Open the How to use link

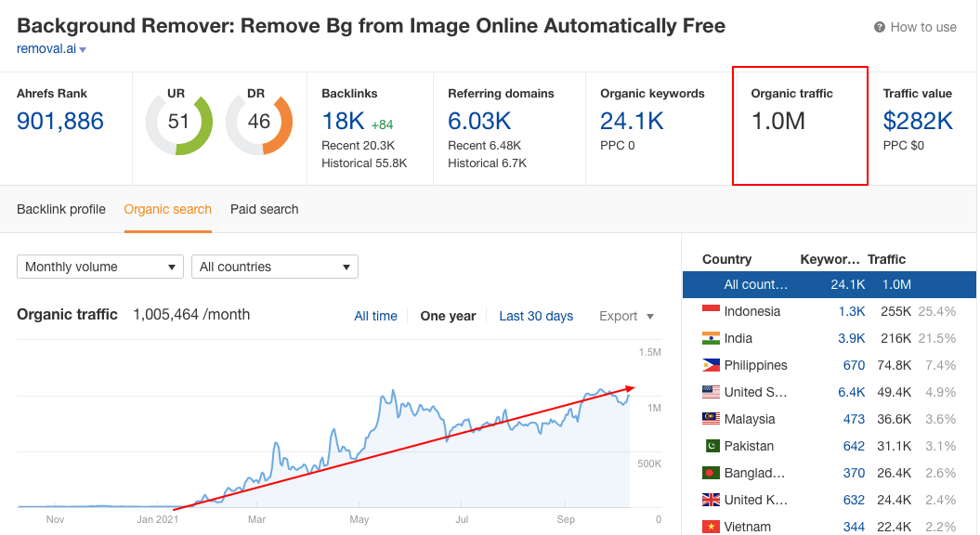pyautogui.click(x=923, y=28)
